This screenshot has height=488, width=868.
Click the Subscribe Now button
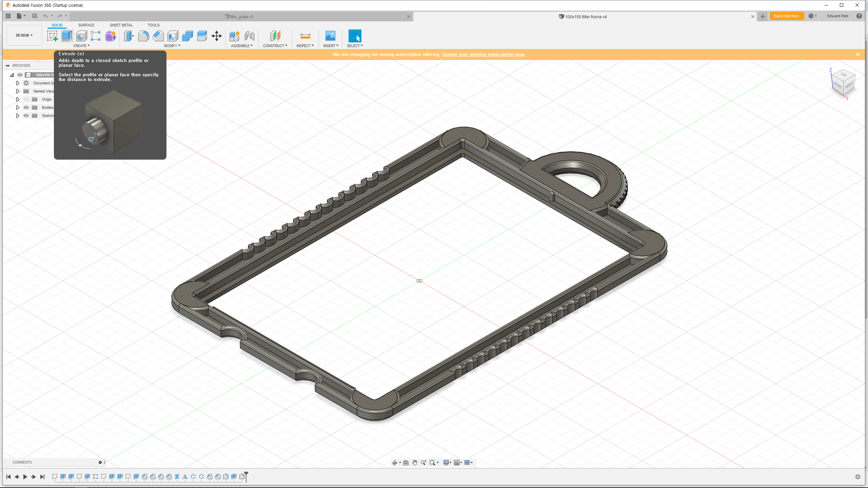point(786,16)
